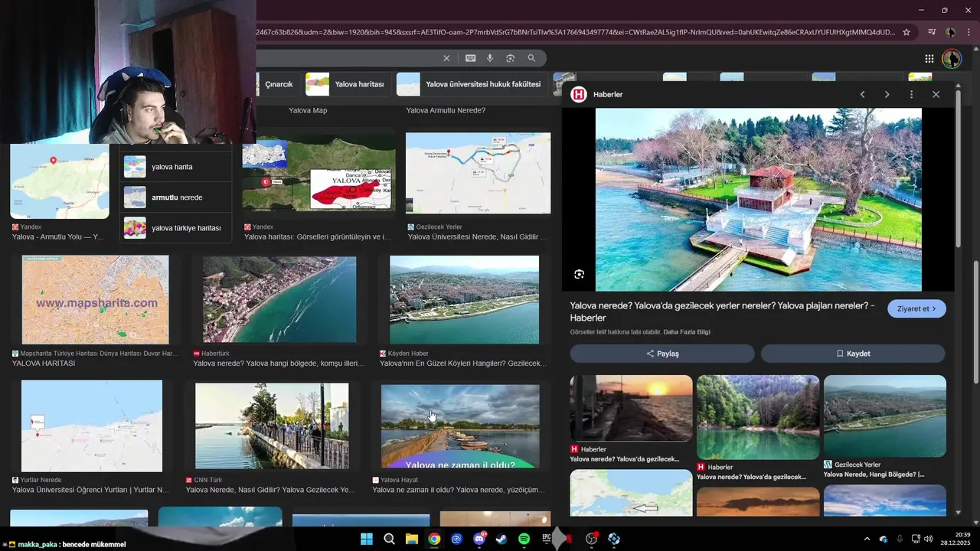Visit the site via Ziyaret et
980x551 pixels.
(x=916, y=308)
